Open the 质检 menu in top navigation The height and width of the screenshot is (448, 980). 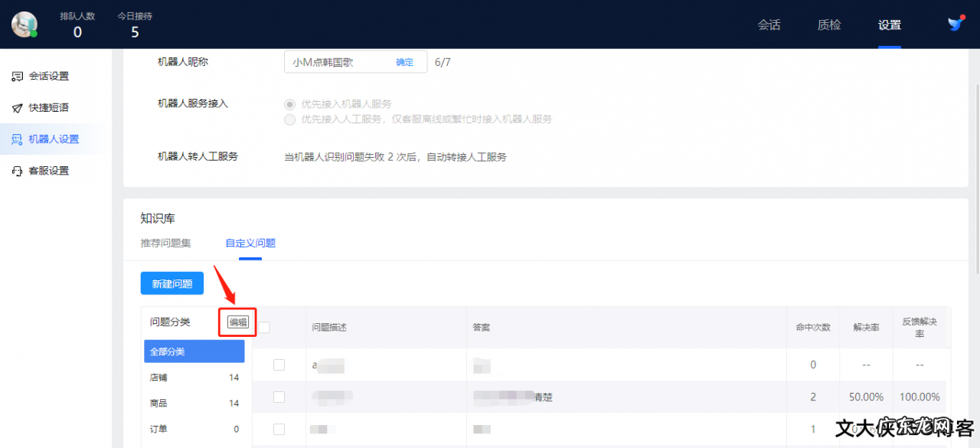pos(828,25)
